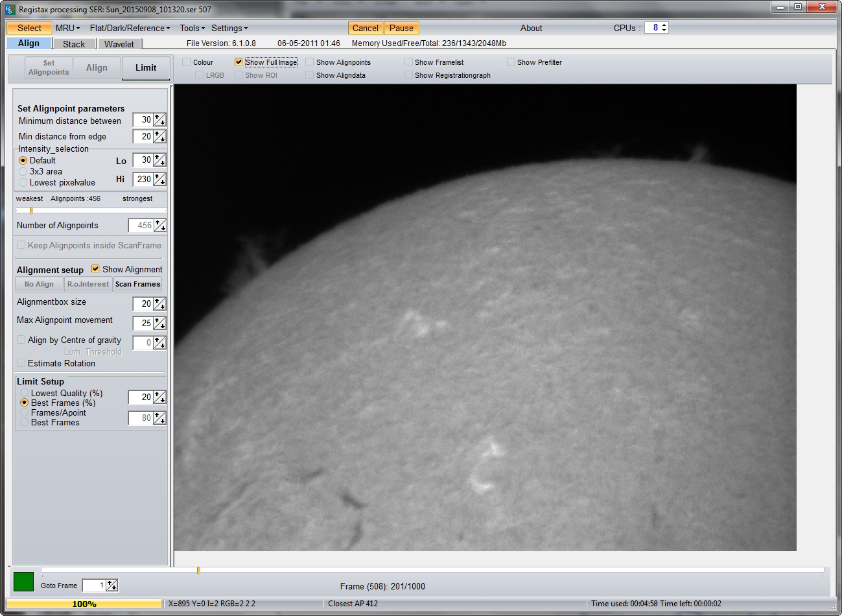Screen dimensions: 842x616
Task: Select Lowest pixelvalue radio option
Action: 23,182
